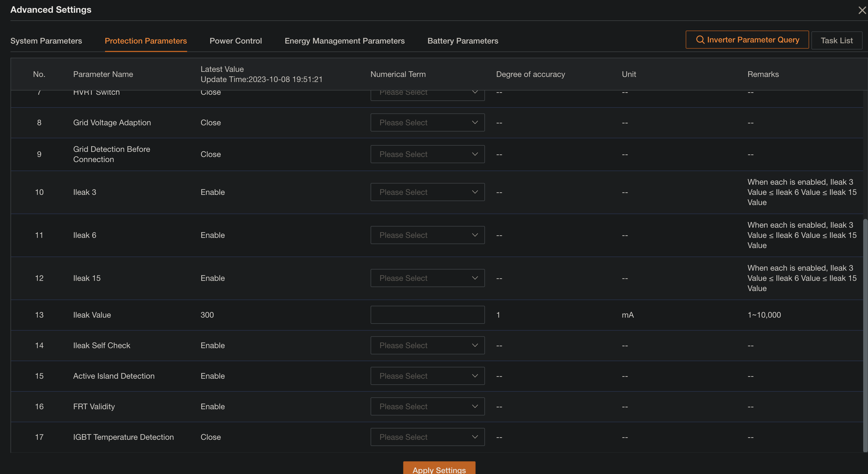Open the Energy Management Parameters tab
Viewport: 868px width, 474px height.
[344, 41]
